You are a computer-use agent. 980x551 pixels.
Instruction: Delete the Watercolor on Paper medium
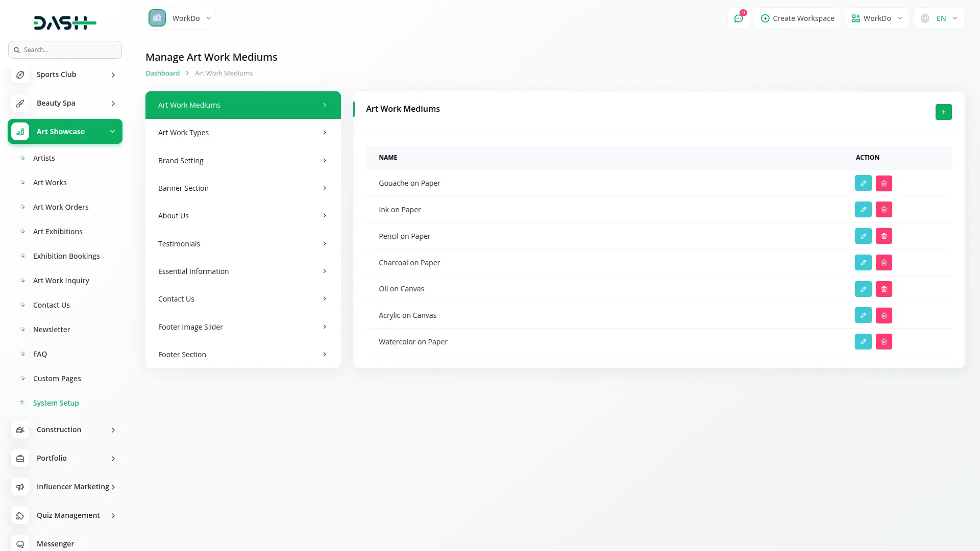click(x=884, y=342)
